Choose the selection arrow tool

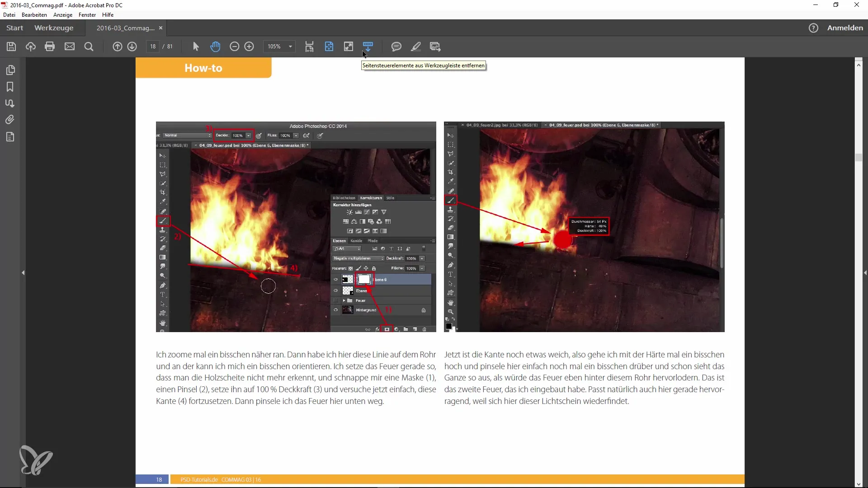tap(196, 47)
